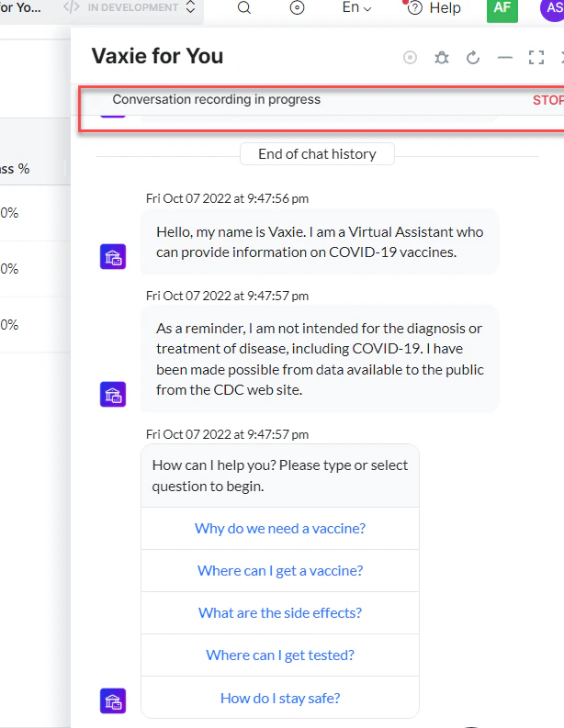Choose 'Where can I get a vaccine?'
The width and height of the screenshot is (564, 728).
[x=280, y=571]
